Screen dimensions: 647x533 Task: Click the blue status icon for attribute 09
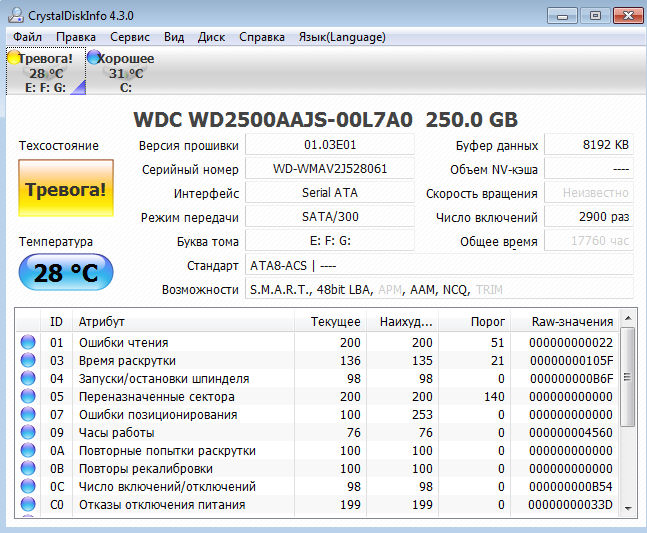(28, 432)
